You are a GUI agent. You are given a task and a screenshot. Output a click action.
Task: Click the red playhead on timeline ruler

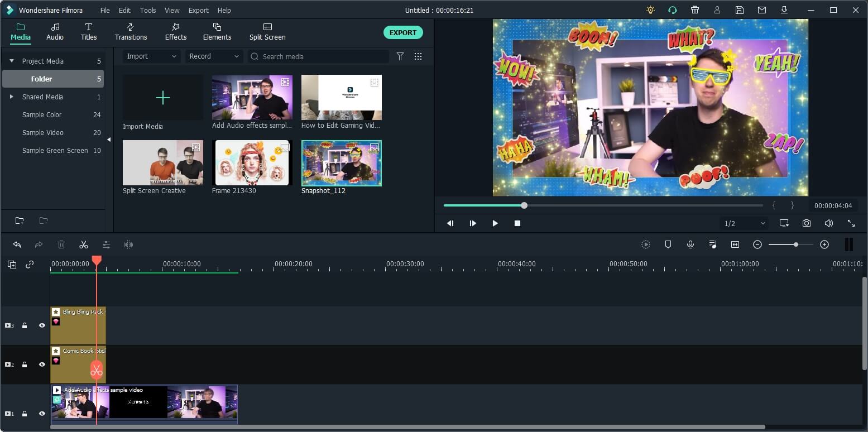point(97,261)
